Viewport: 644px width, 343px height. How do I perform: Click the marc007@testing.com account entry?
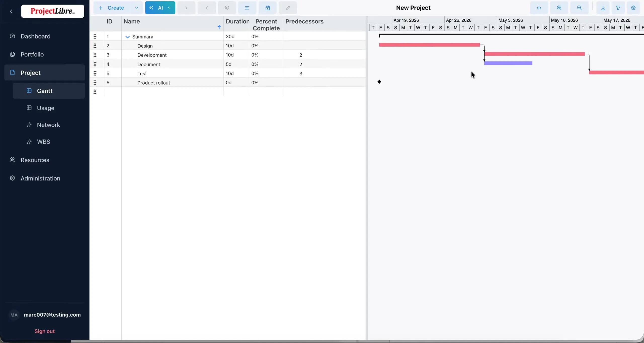tap(45, 315)
